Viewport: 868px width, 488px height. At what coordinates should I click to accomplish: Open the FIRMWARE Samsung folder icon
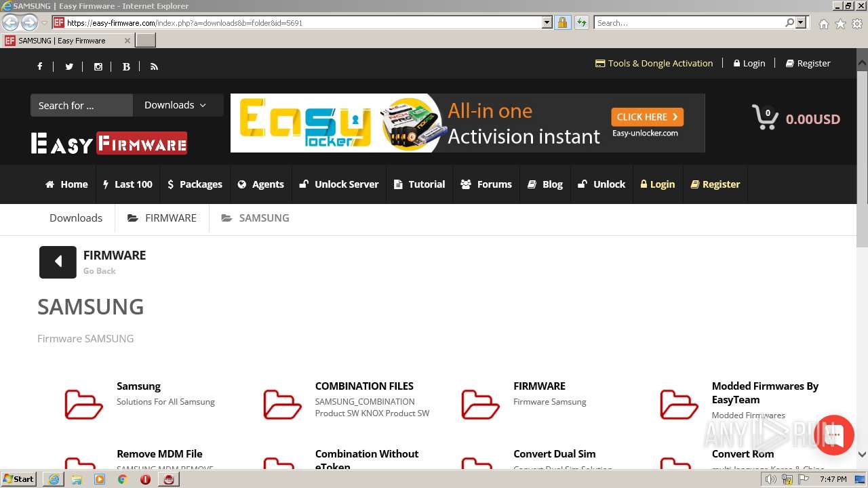coord(480,405)
